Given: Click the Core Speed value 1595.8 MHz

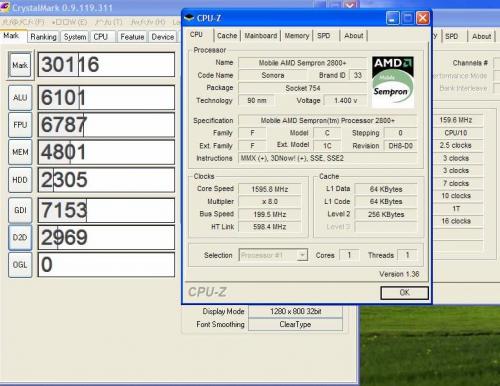Looking at the screenshot, I should coord(270,189).
